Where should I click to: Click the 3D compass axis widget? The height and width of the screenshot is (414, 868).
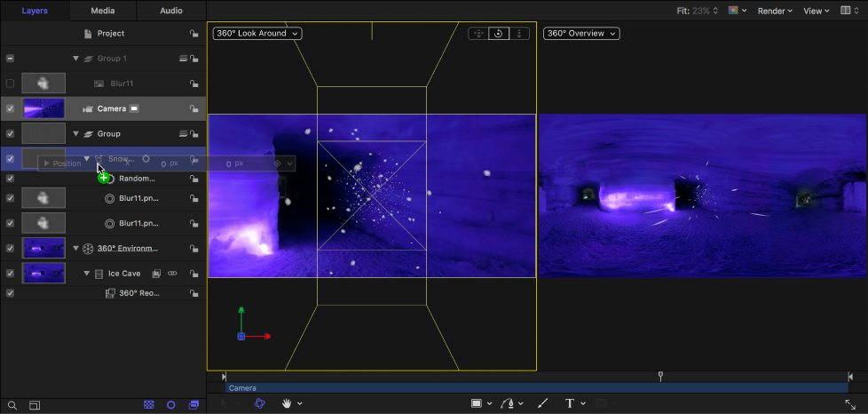[252, 325]
